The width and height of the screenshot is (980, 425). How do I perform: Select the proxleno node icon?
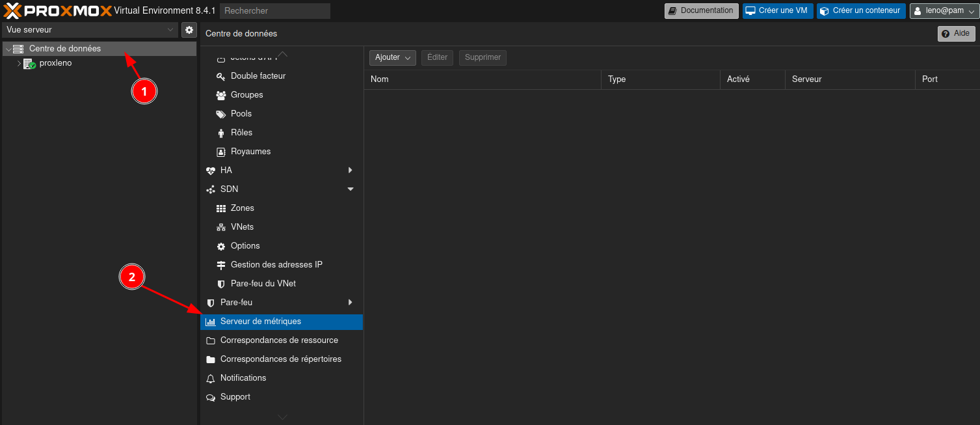tap(29, 64)
